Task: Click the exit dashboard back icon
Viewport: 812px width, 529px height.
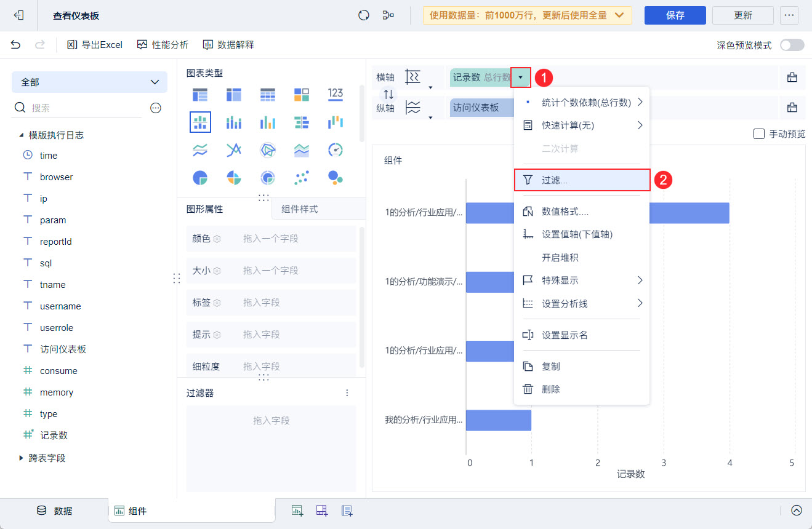Action: pos(18,15)
